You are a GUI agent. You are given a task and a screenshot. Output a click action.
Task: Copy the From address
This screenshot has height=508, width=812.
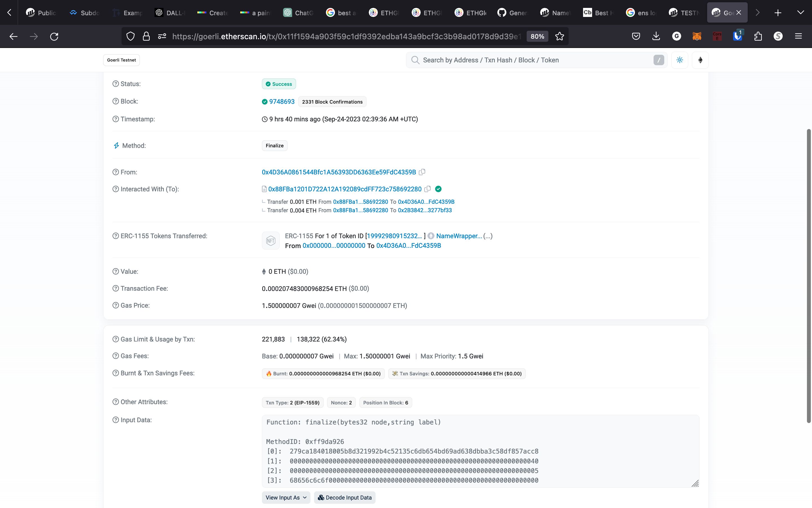[x=422, y=172]
